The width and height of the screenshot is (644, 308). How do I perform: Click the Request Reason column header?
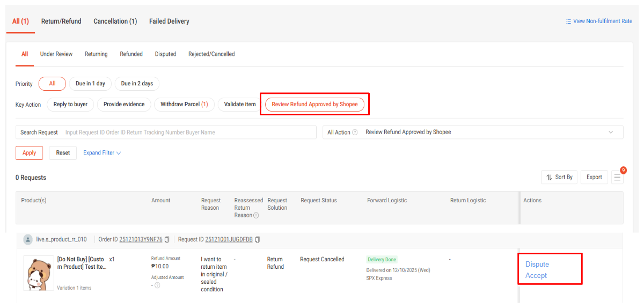point(210,204)
